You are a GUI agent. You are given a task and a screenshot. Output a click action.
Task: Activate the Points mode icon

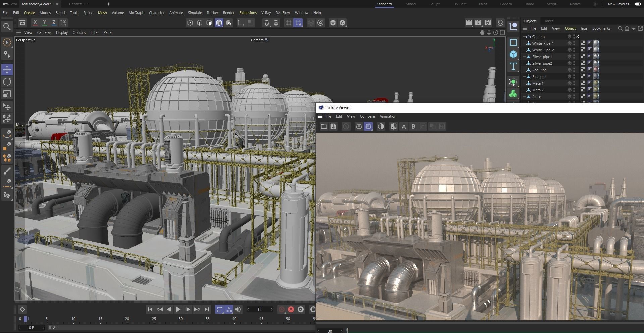[190, 23]
